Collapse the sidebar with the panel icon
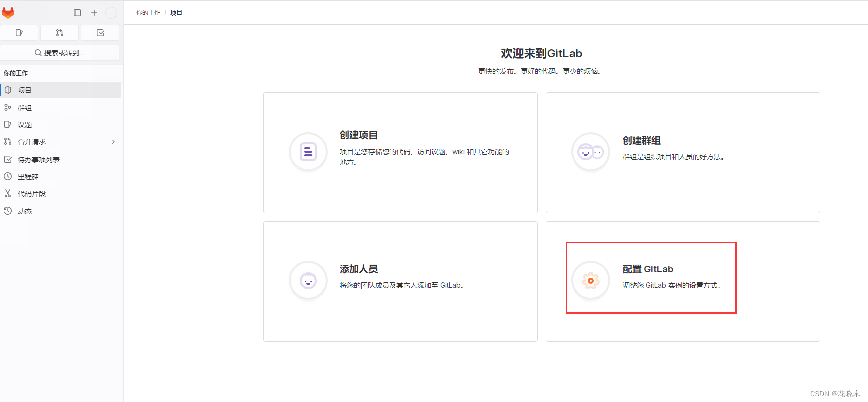The height and width of the screenshot is (402, 868). [x=77, y=13]
